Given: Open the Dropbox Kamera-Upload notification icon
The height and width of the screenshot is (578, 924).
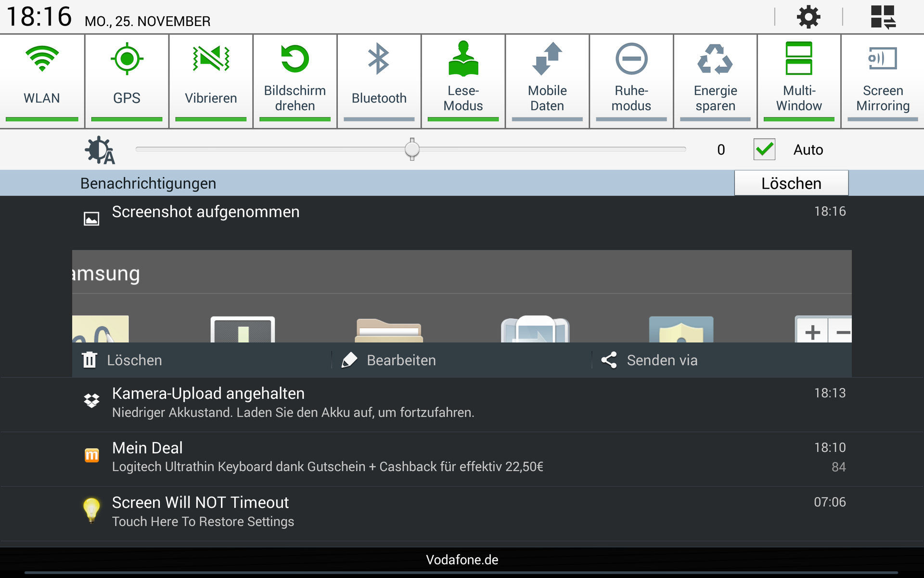Looking at the screenshot, I should tap(91, 401).
